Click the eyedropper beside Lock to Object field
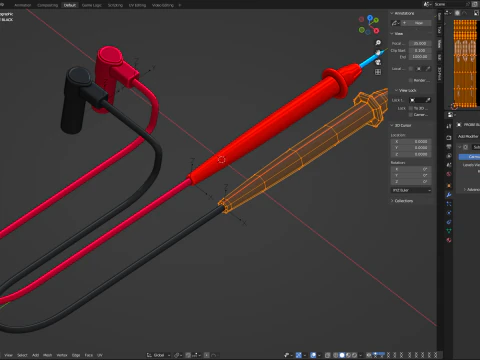 [428, 100]
